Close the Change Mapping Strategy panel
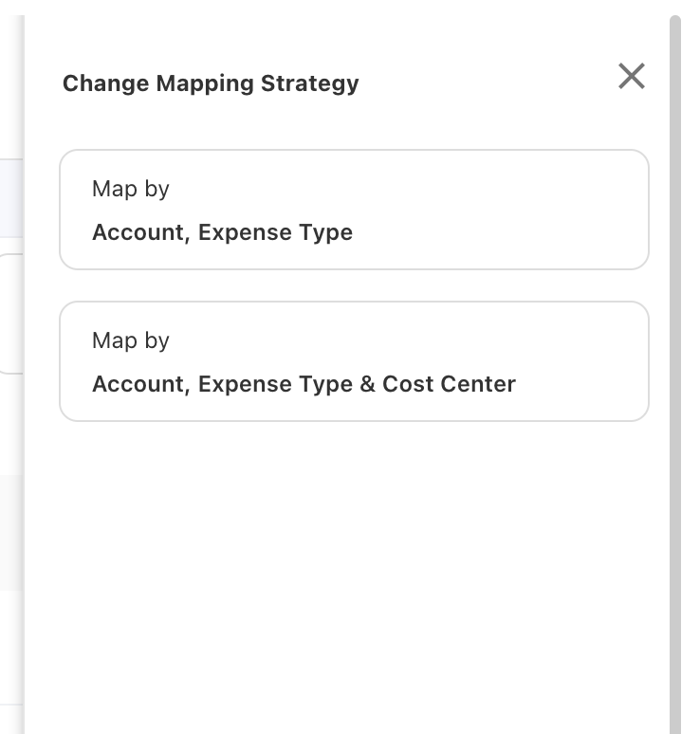This screenshot has width=700, height=734. [631, 76]
